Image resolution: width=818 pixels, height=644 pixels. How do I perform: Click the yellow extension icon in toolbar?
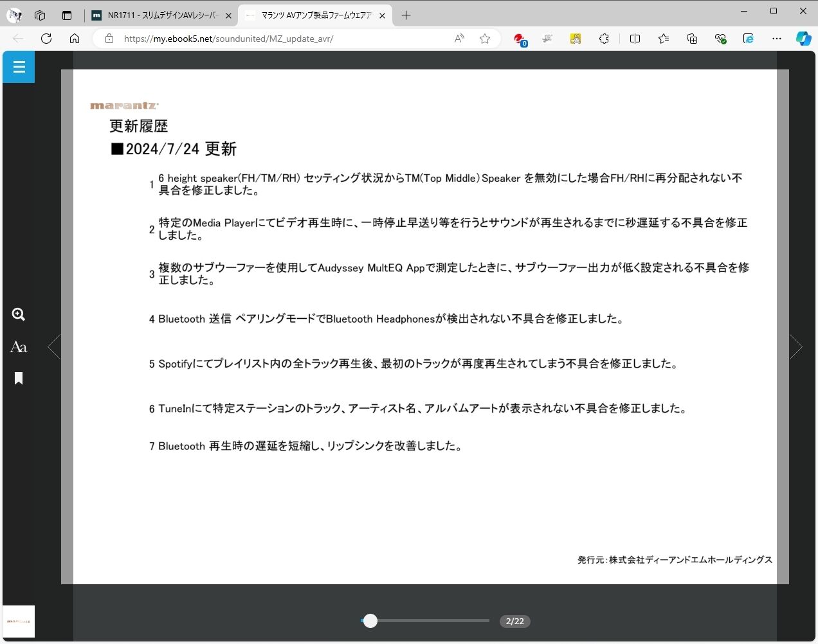[576, 39]
